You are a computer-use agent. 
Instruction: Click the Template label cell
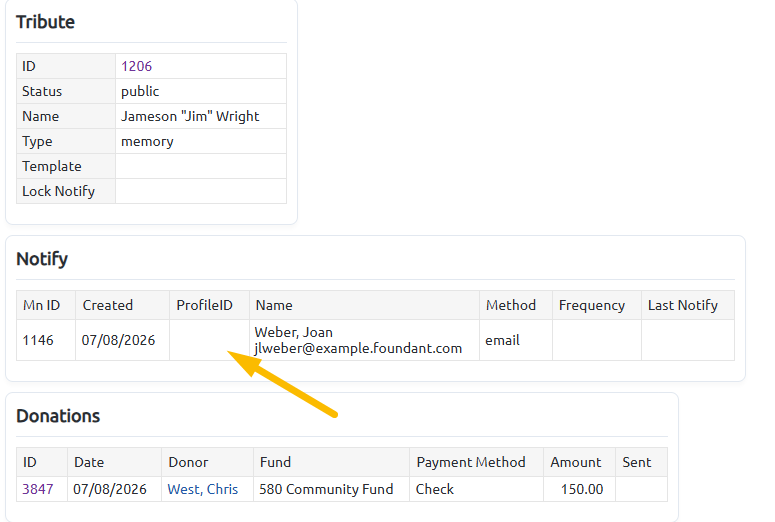click(x=66, y=166)
